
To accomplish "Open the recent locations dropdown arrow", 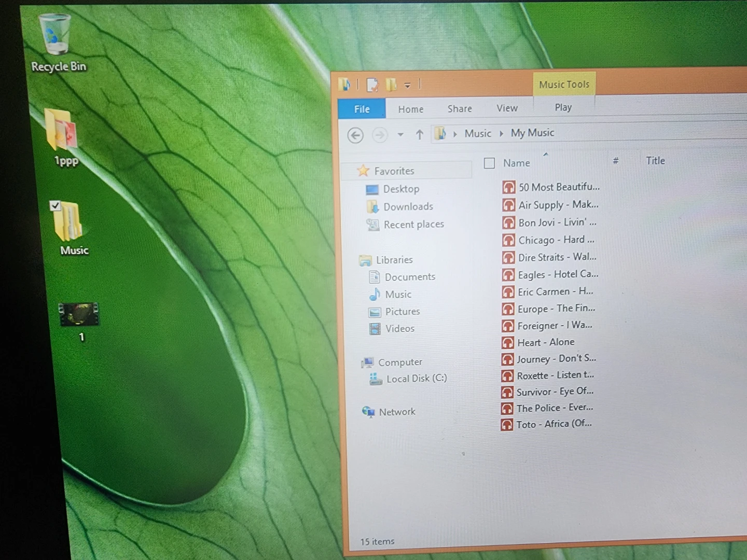I will click(400, 135).
